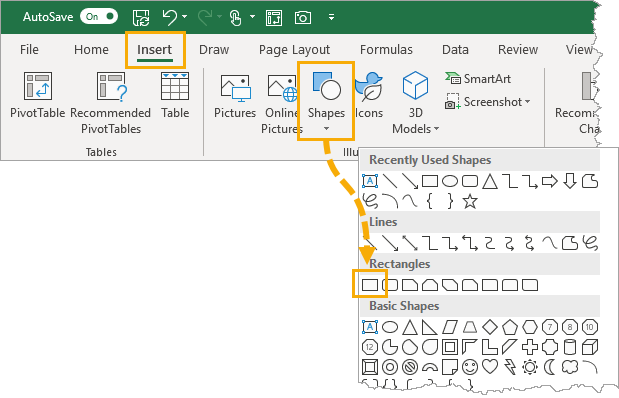Screen dimensions: 619x398
Task: Select the Heart shape
Action: [x=490, y=367]
